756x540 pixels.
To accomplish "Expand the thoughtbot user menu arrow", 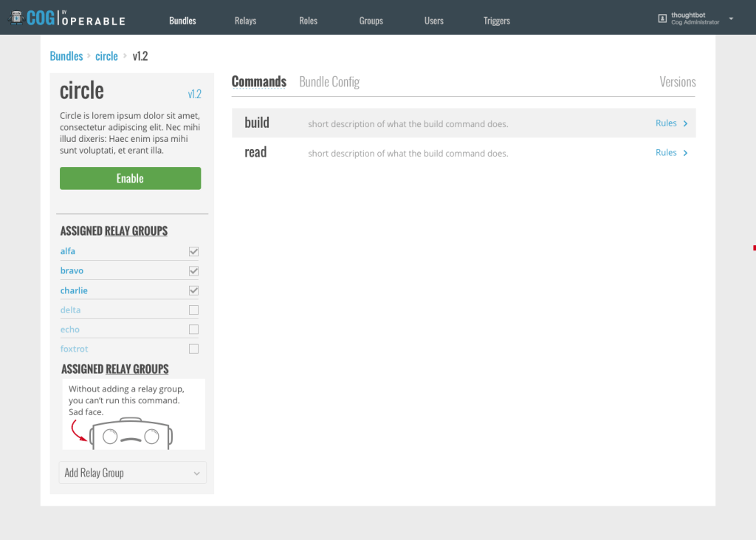I will tap(731, 18).
